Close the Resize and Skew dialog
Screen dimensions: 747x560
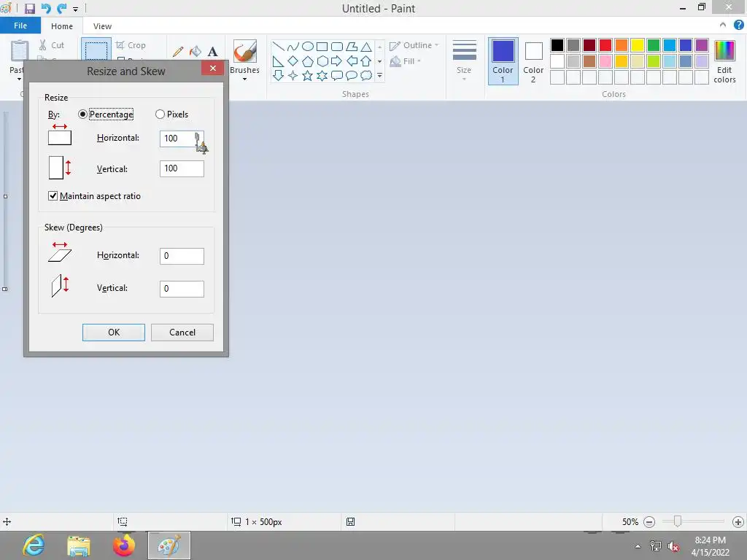(212, 68)
